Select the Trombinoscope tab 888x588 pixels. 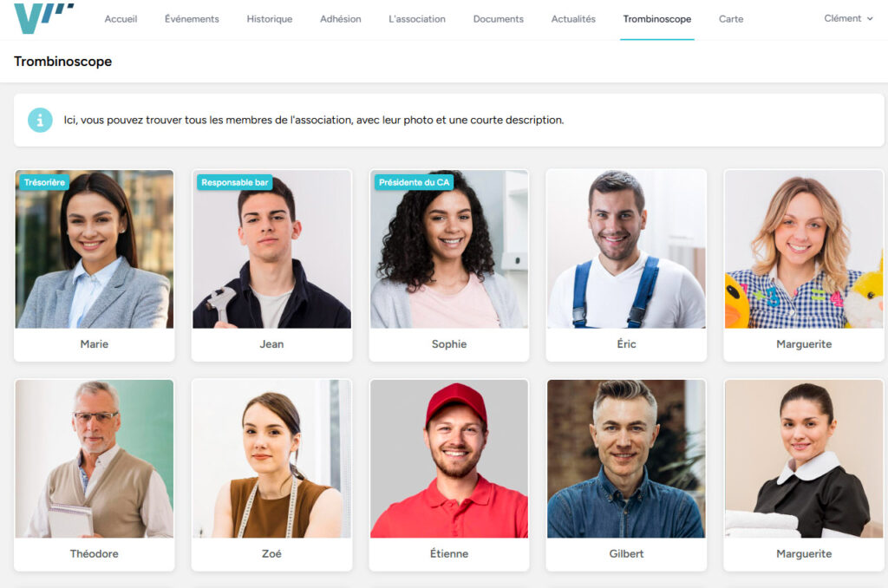pos(657,19)
